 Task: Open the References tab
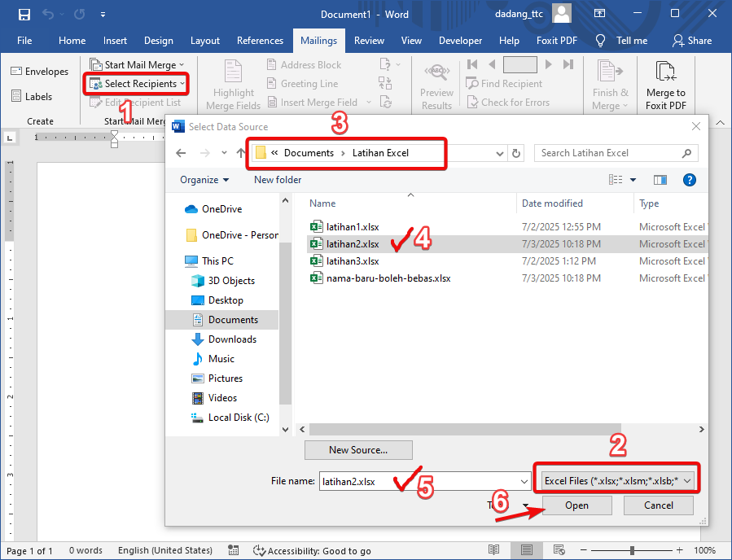tap(260, 41)
